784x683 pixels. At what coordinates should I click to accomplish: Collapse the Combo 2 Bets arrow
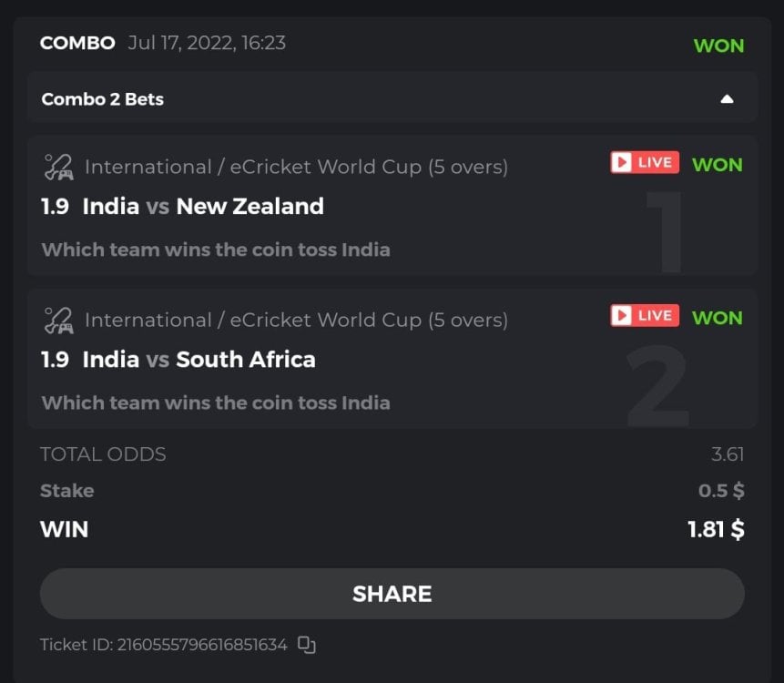(x=727, y=99)
